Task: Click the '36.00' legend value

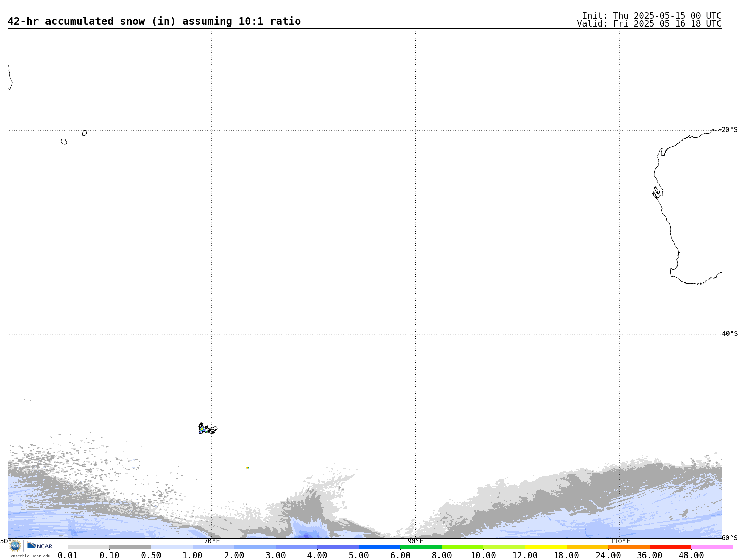Action: (650, 556)
